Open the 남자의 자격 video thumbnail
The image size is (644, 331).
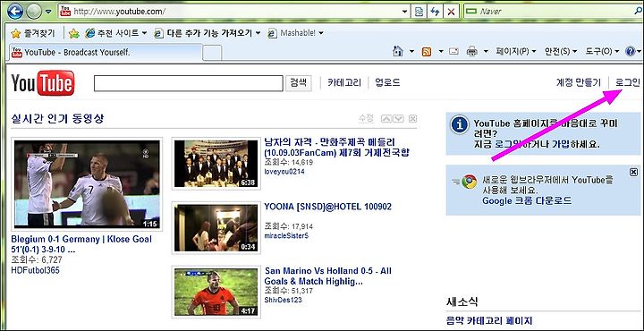tap(216, 164)
